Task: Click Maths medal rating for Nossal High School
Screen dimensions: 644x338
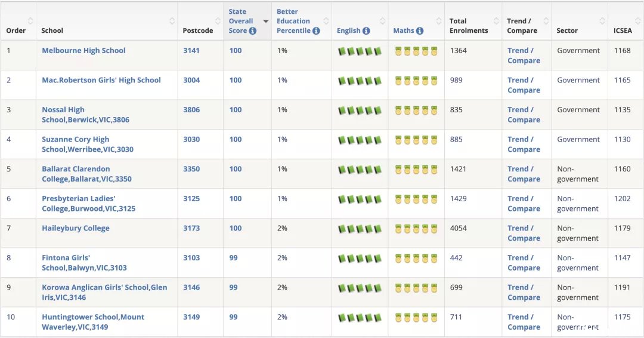Action: point(416,110)
